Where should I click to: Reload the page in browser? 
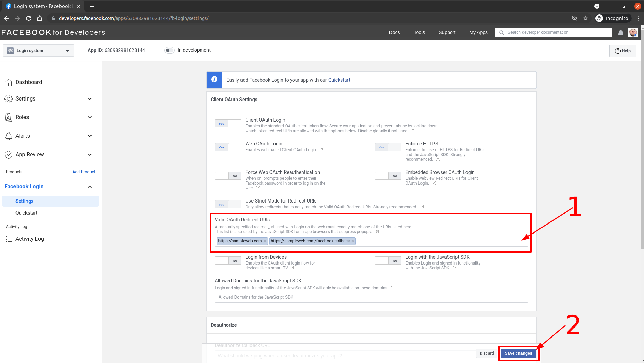point(29,18)
